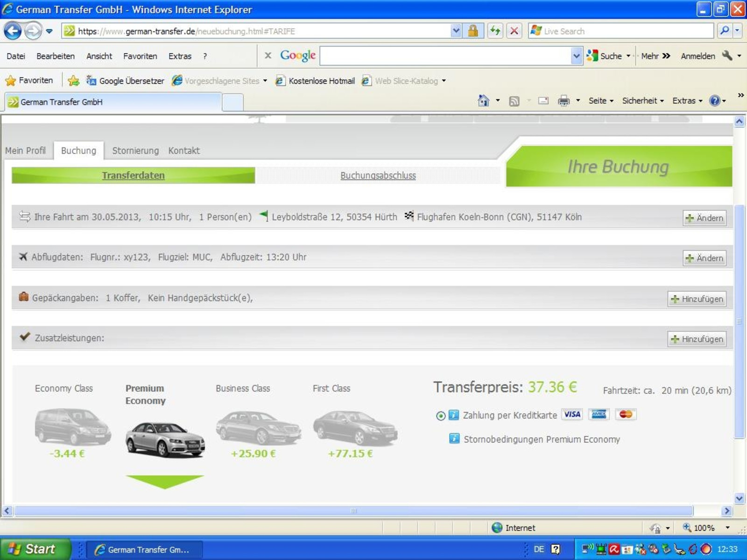Open the Seite command menu
747x560 pixels.
pyautogui.click(x=601, y=101)
